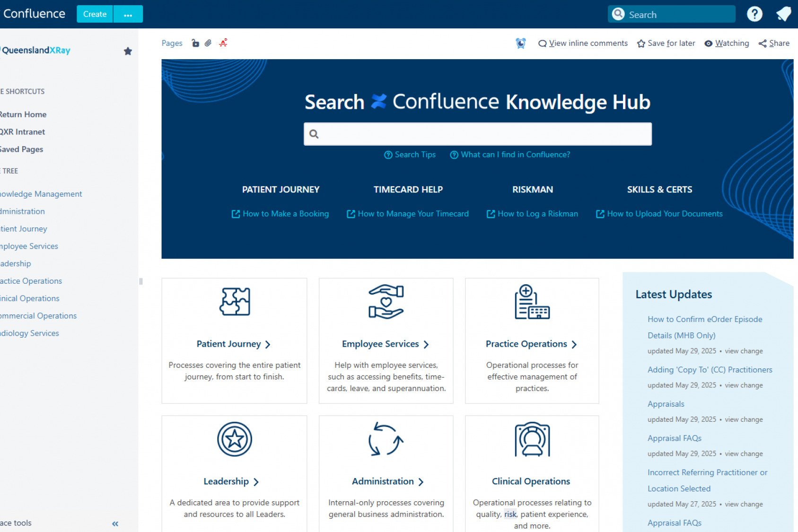Toggle the Watching status
Viewport: 798px width, 532px height.
727,43
